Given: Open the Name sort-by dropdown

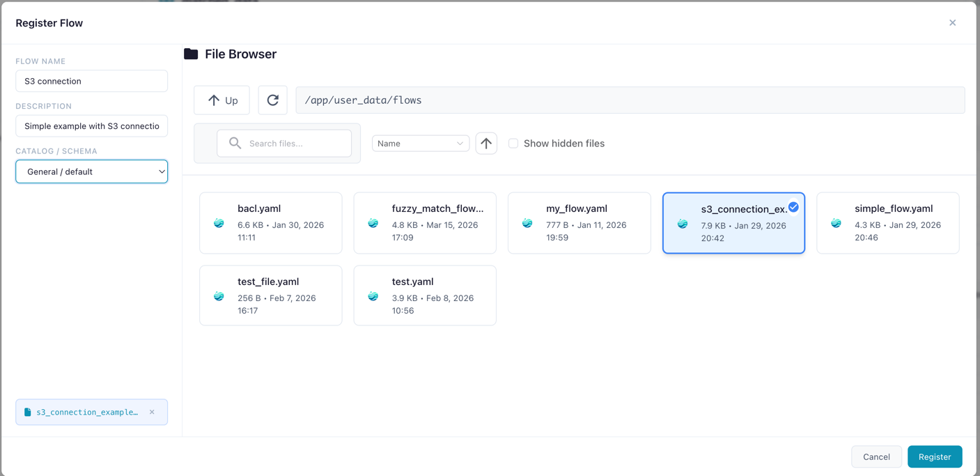Looking at the screenshot, I should 420,144.
